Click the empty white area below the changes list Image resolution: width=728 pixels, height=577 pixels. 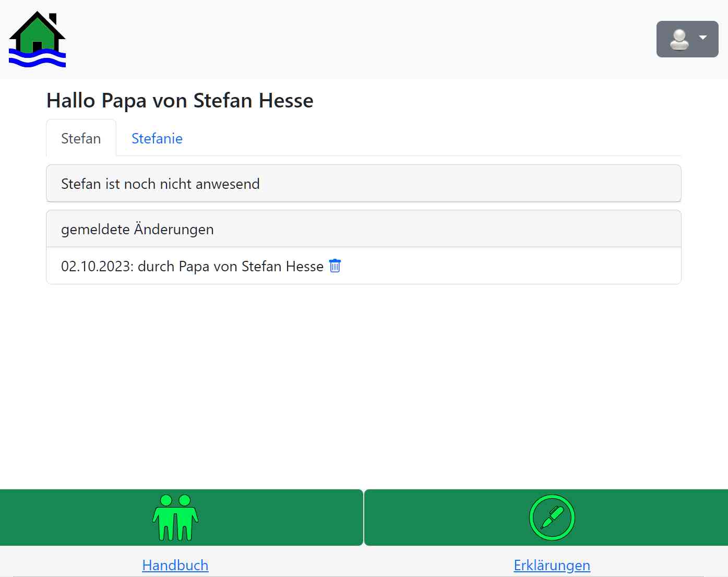tap(363, 386)
